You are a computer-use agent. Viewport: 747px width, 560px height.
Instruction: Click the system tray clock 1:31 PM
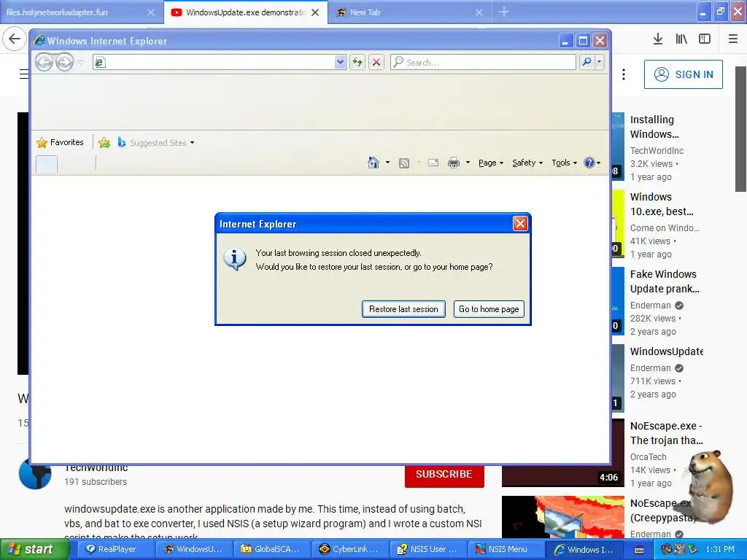tap(720, 549)
